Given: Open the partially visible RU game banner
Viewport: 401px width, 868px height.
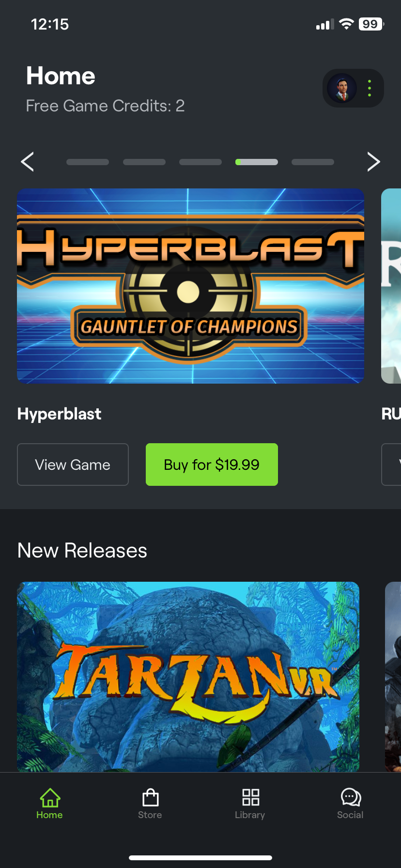Looking at the screenshot, I should (391, 286).
